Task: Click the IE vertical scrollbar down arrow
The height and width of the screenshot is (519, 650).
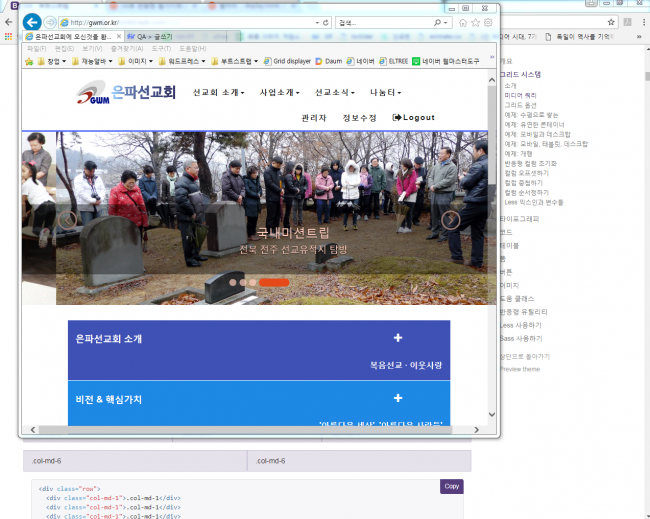Action: click(492, 414)
